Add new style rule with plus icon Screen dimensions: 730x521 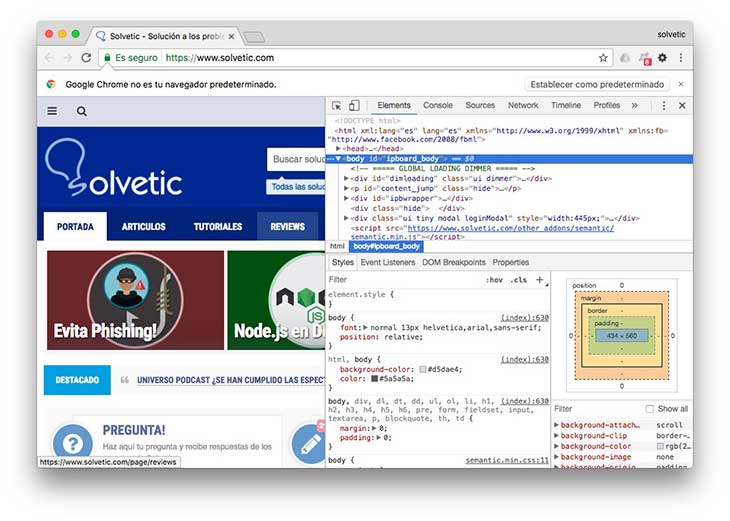(540, 279)
